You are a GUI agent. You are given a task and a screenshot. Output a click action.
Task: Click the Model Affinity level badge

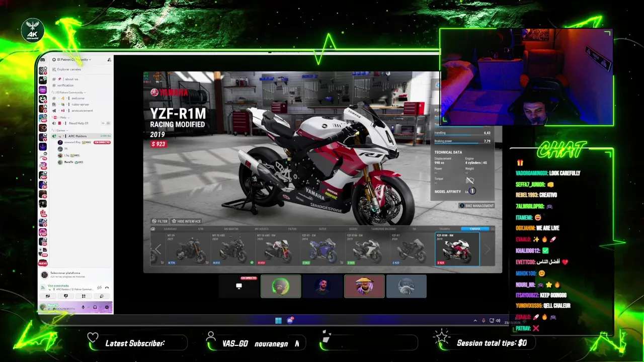(472, 191)
